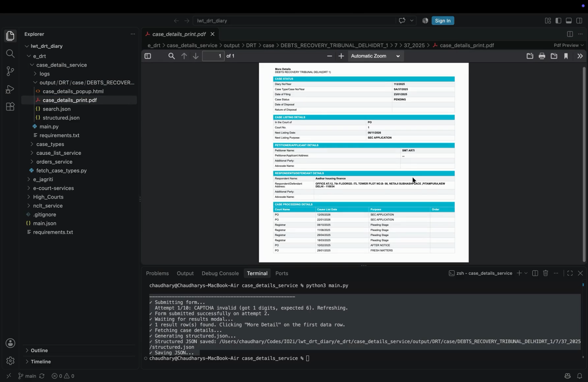Open Pdf Preview language dropdown
Viewport: 588px width, 382px height.
point(569,45)
